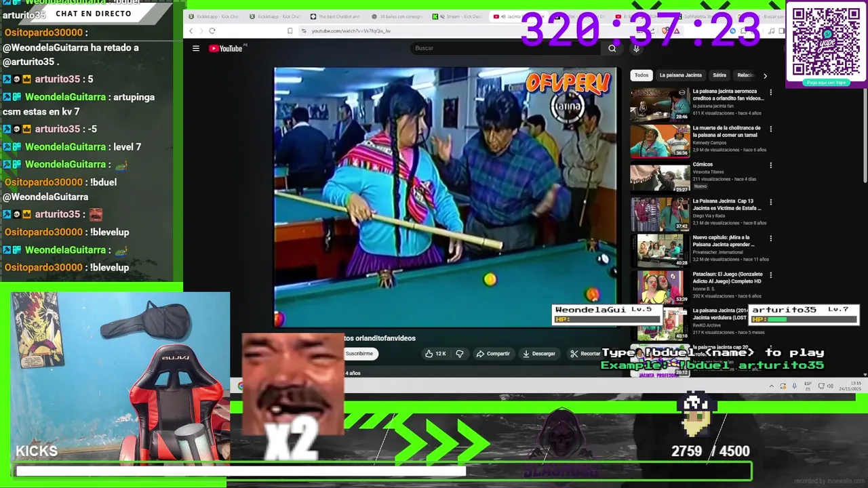
Task: Switch to 'Stream - Kick Dashboard' browser tab
Action: click(x=459, y=16)
